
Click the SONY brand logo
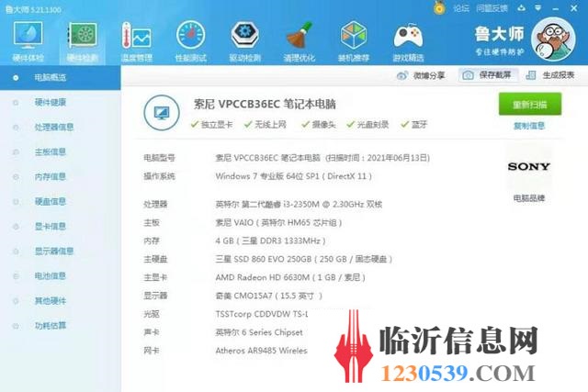[x=529, y=166]
